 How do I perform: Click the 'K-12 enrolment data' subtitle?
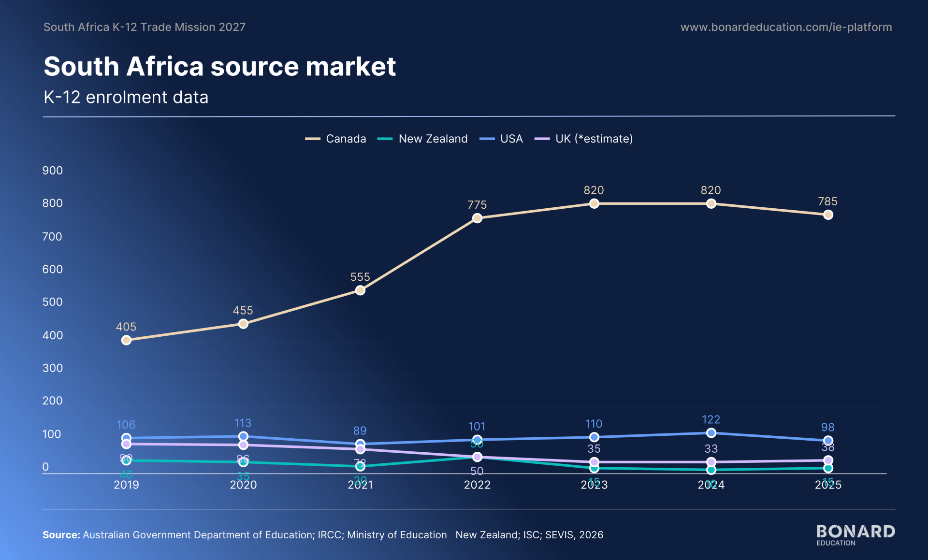tap(126, 97)
